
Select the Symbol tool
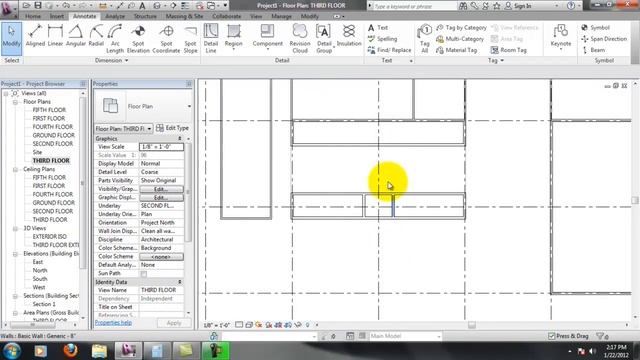[595, 27]
